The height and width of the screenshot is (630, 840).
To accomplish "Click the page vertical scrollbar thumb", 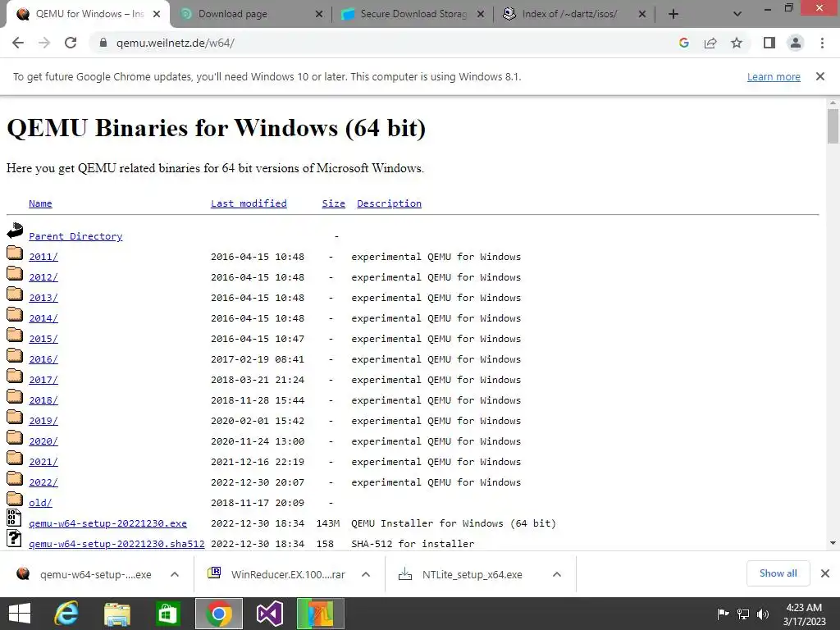I will click(x=833, y=126).
